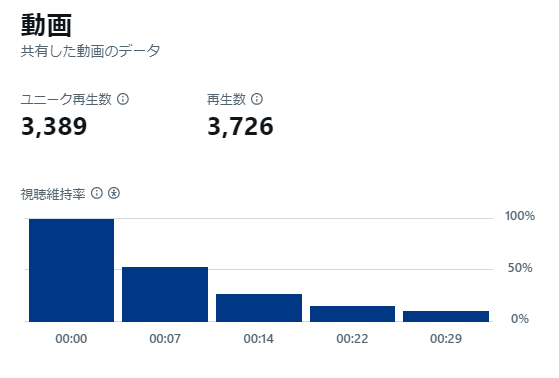Viewport: 559px width, 378px height.
Task: Select the 00:29 retention bar
Action: [x=446, y=316]
